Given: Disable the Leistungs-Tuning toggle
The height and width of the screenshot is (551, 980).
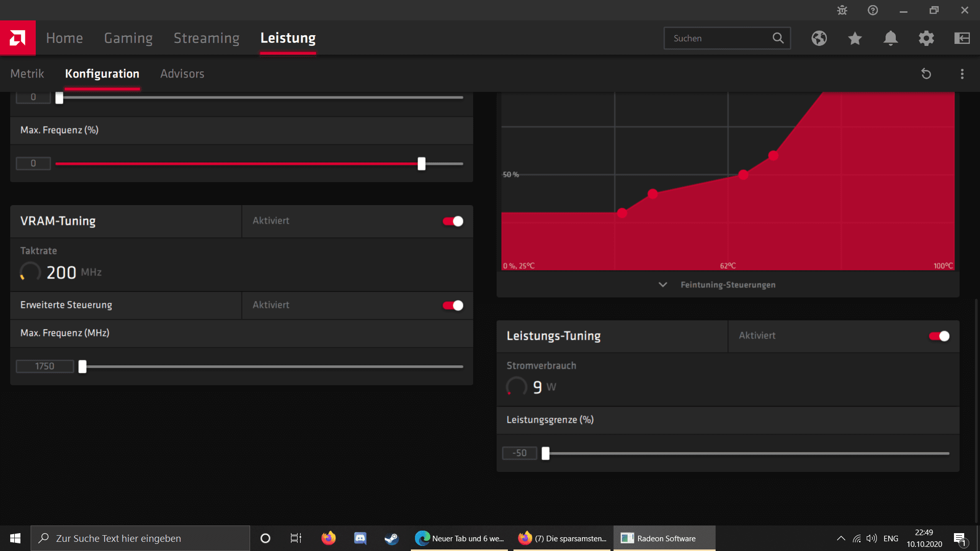Looking at the screenshot, I should [939, 336].
